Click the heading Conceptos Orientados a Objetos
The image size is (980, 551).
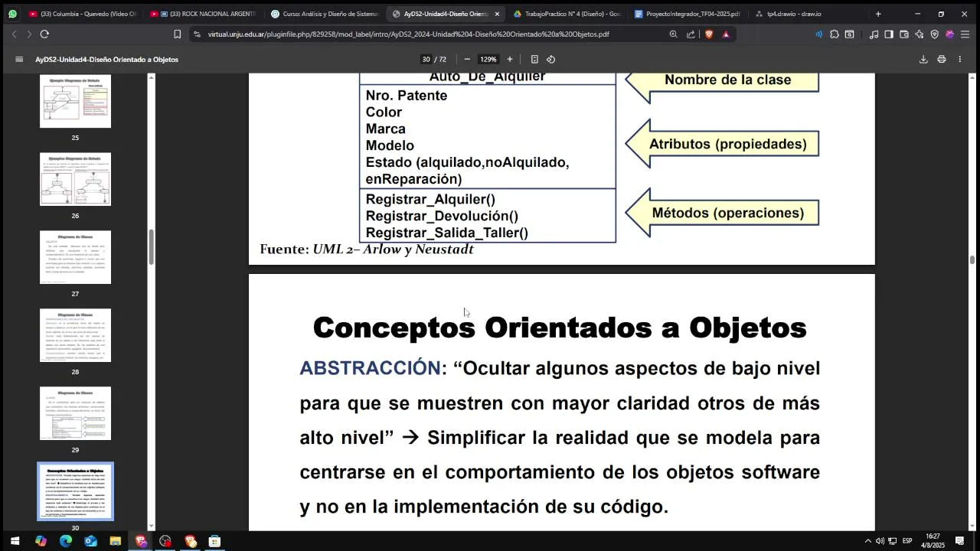(x=560, y=328)
